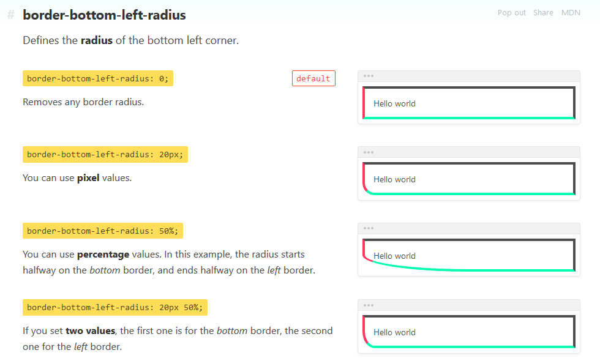Viewport: 600px width, 364px height.
Task: Click Hello world in the 50% preview
Action: click(x=394, y=256)
